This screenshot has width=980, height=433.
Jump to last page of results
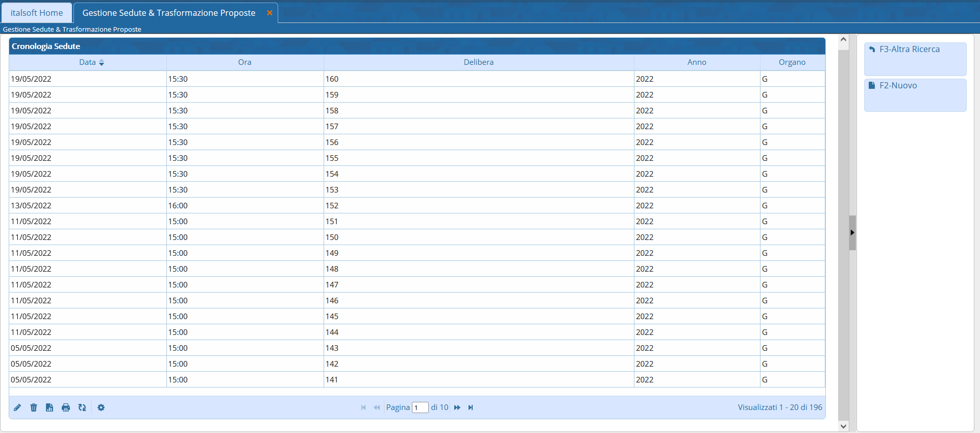[471, 407]
